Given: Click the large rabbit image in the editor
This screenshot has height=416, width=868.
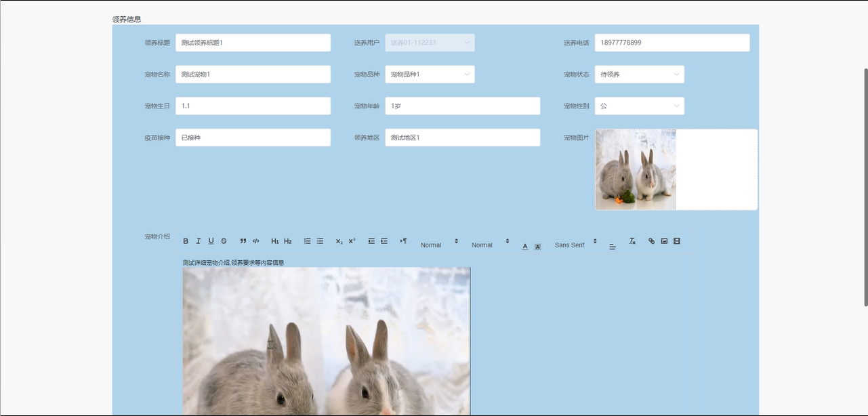Looking at the screenshot, I should point(326,341).
